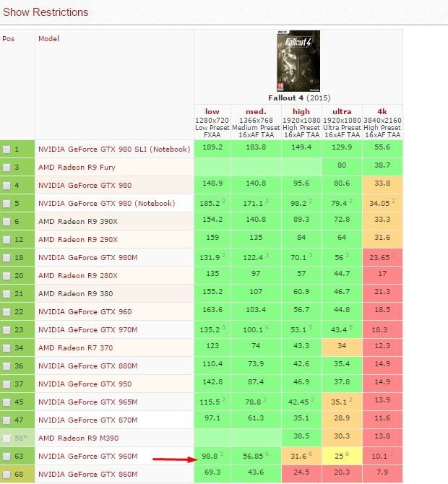448x484 pixels.
Task: Open the AMD Radeon R9 290X link
Action: pos(78,240)
